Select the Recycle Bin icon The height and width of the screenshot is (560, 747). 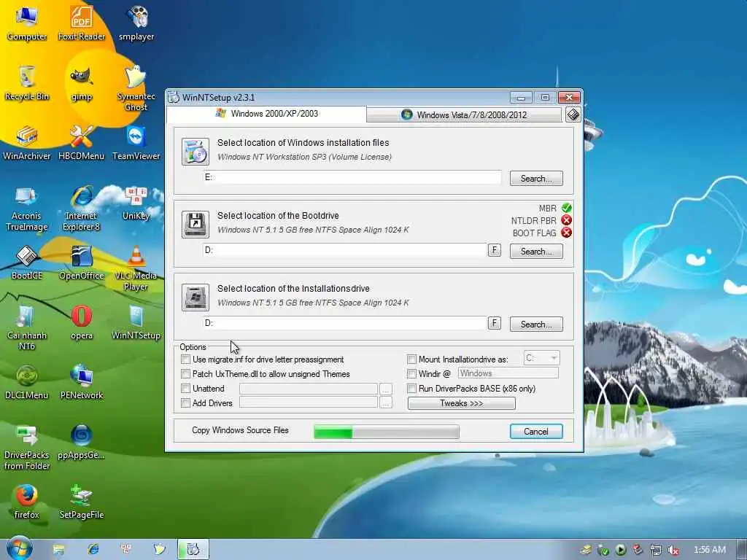[27, 83]
